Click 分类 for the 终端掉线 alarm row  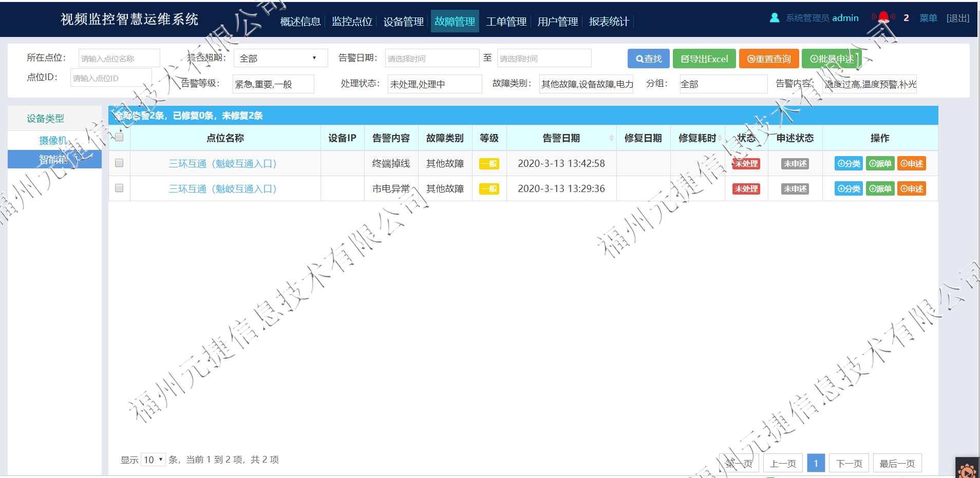point(849,164)
